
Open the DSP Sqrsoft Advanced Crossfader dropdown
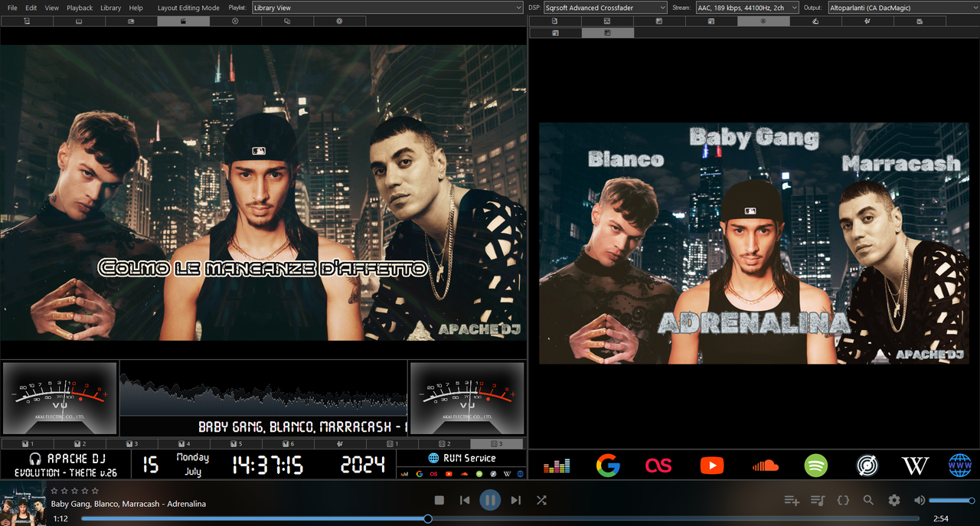tap(606, 8)
